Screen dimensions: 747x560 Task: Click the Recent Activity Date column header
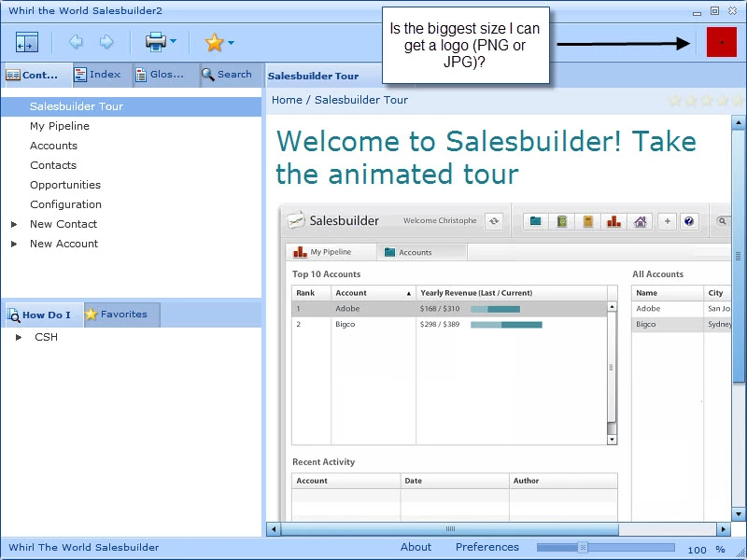(x=455, y=481)
